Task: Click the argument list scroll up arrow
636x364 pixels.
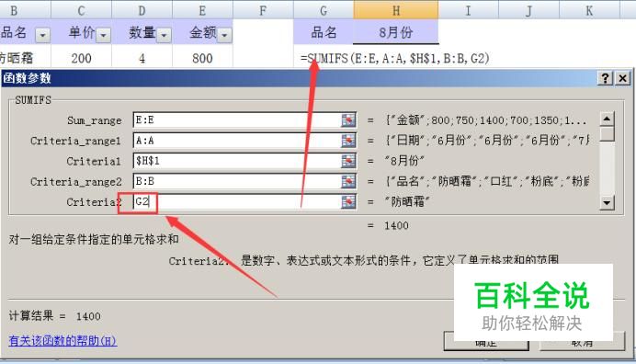Action: point(607,119)
